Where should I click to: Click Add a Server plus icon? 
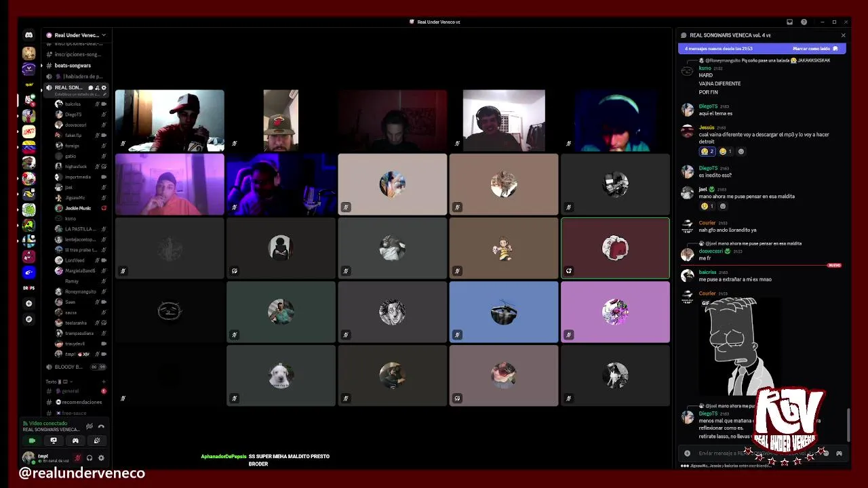click(28, 304)
